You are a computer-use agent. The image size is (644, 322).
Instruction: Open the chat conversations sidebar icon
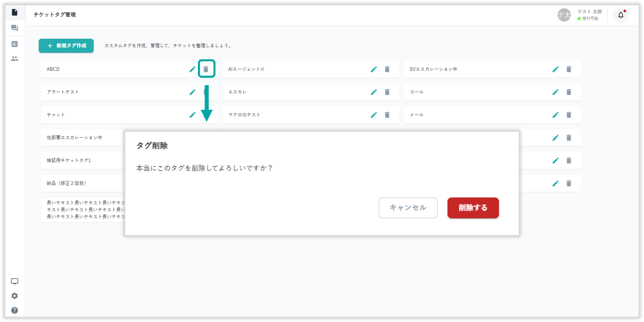[15, 28]
